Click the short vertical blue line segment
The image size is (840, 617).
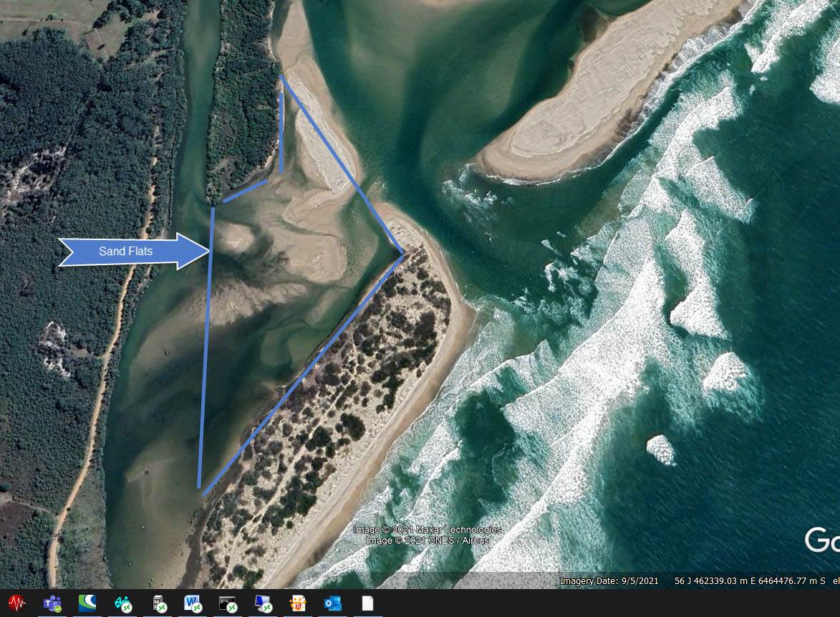pos(281,133)
